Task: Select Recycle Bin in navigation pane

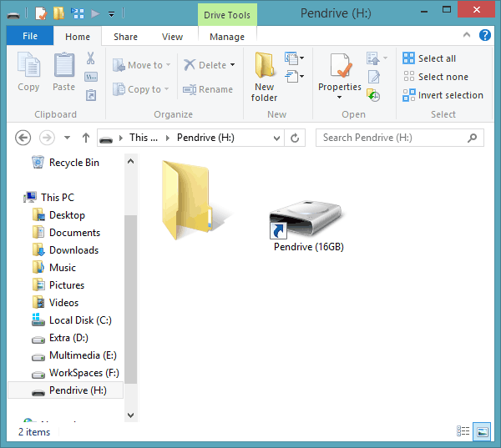Action: click(65, 163)
